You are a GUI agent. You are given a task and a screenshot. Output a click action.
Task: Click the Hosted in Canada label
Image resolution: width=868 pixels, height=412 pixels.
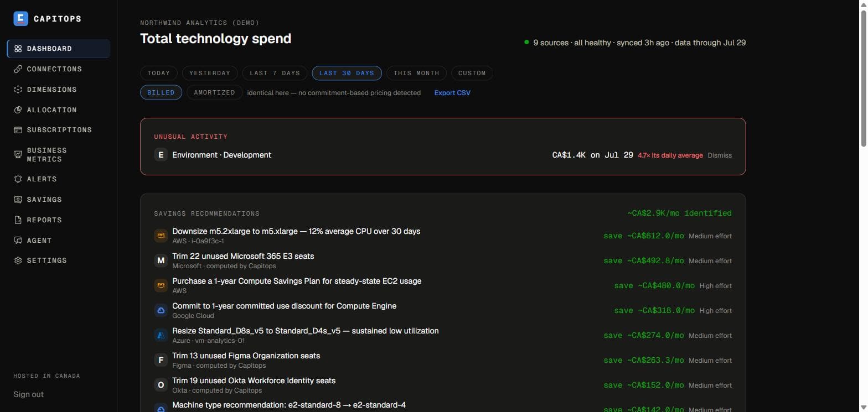46,376
